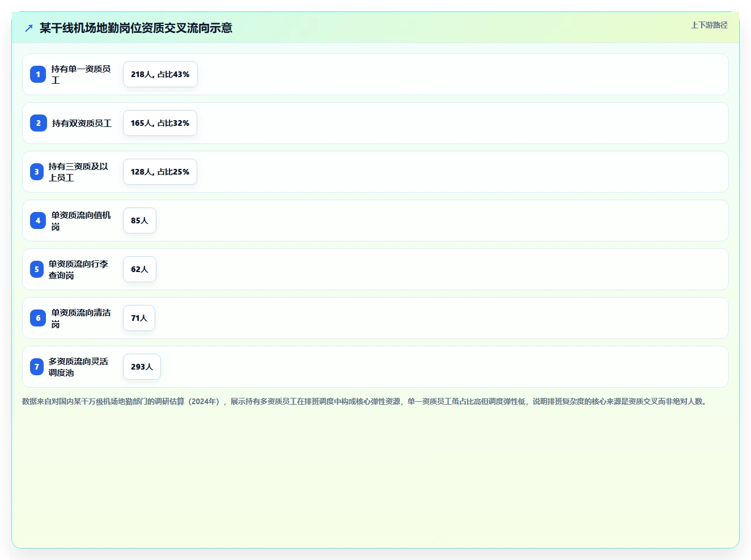Select the 218人, 占比43% value chip
This screenshot has height=560, width=751.
[x=160, y=74]
